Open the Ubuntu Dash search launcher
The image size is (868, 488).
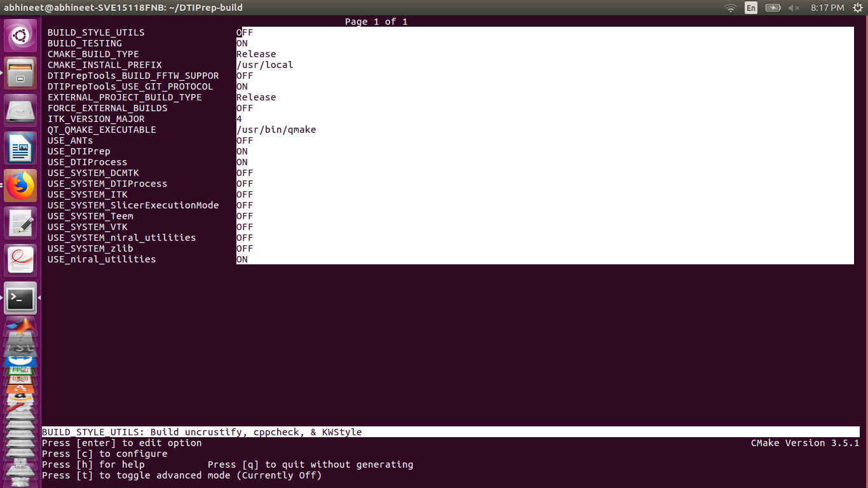tap(20, 36)
